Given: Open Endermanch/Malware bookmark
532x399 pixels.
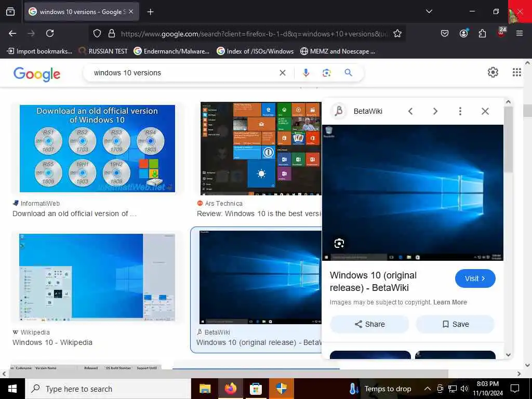Looking at the screenshot, I should pos(171,51).
